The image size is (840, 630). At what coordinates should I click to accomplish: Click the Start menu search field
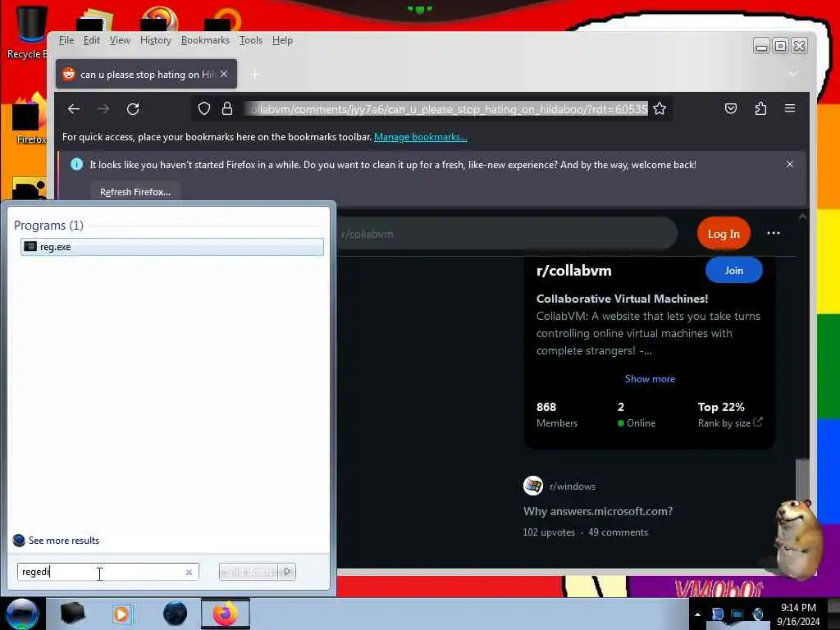[107, 572]
